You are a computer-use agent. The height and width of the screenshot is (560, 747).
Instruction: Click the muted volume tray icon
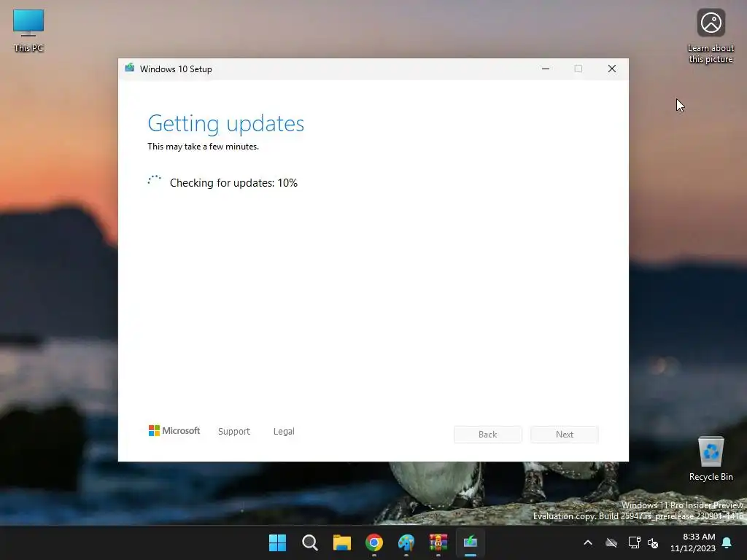(x=653, y=542)
